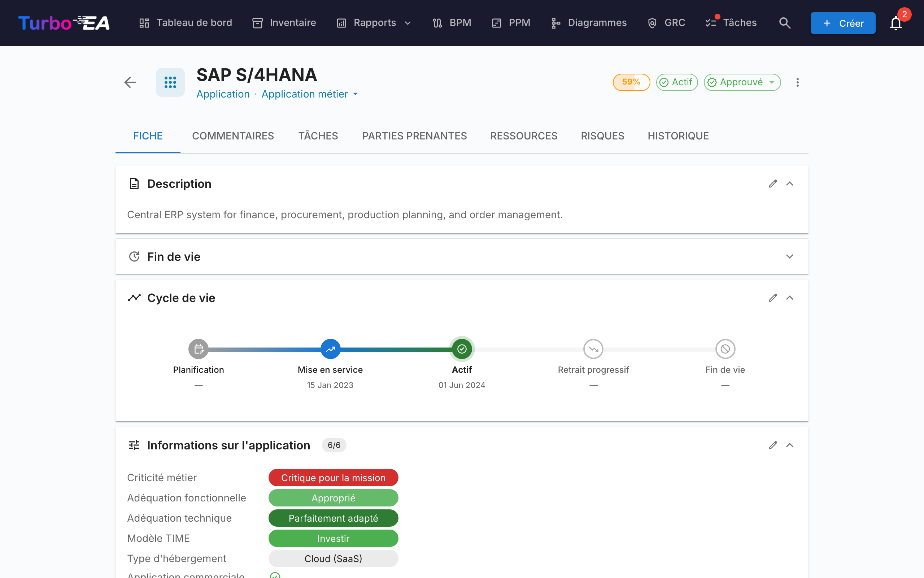Select the Mise en service marker
Screen dimensions: 924x578
click(330, 349)
